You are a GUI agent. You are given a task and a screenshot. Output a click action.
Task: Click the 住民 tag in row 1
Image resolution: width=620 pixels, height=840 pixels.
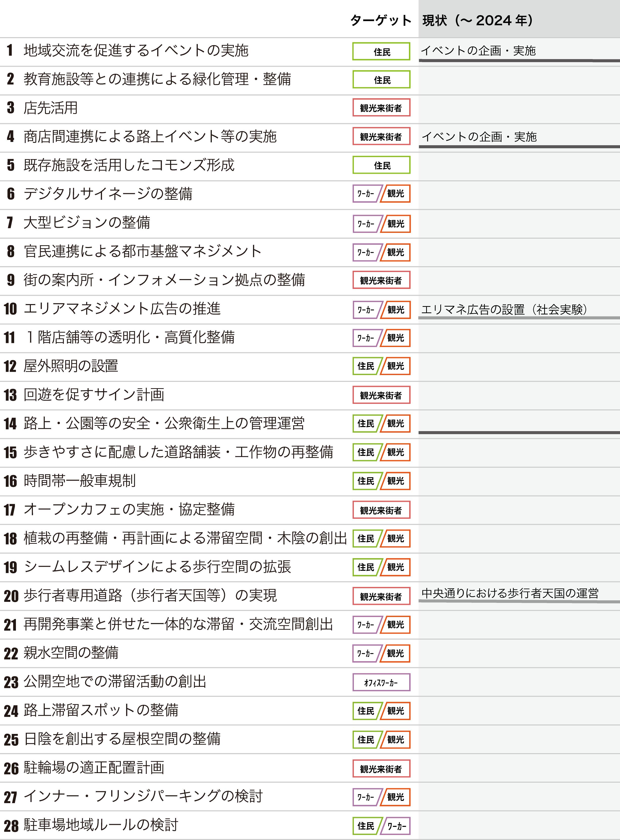pyautogui.click(x=381, y=52)
